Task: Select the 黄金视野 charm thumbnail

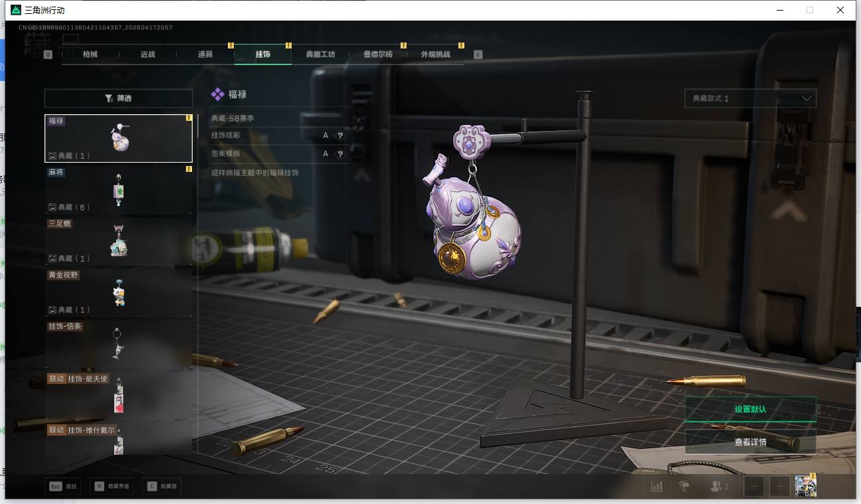Action: click(x=118, y=292)
